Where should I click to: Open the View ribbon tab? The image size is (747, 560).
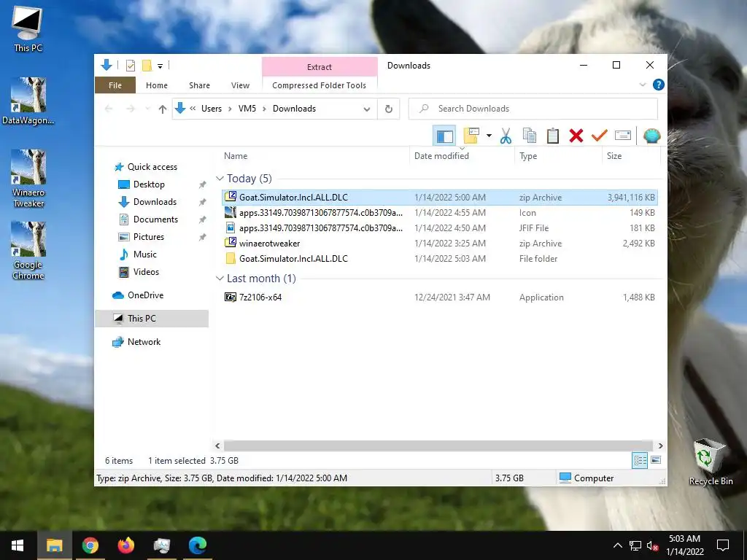pos(240,85)
